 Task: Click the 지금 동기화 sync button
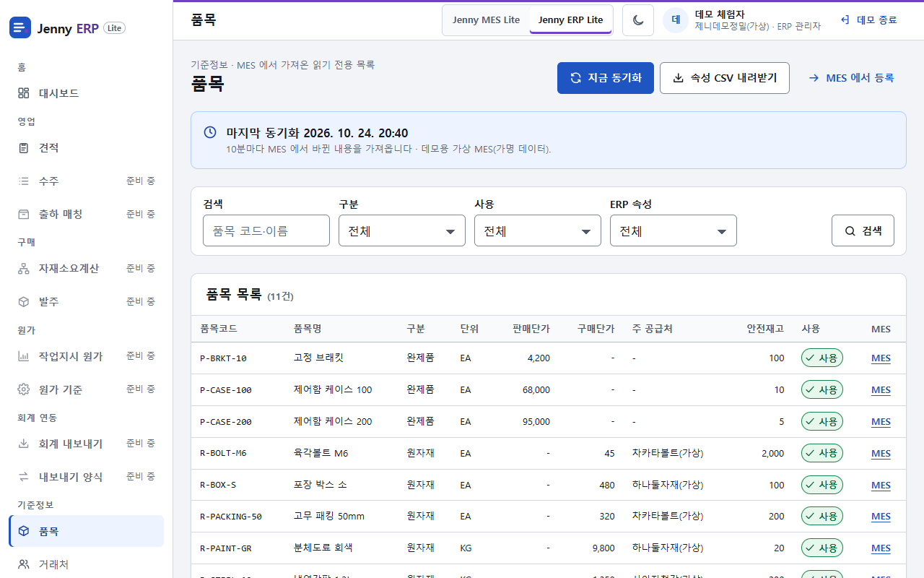[x=606, y=78]
